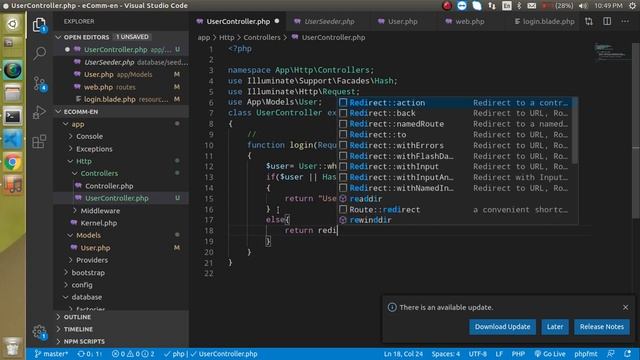Open Controller.php in the explorer tree

click(x=121, y=186)
